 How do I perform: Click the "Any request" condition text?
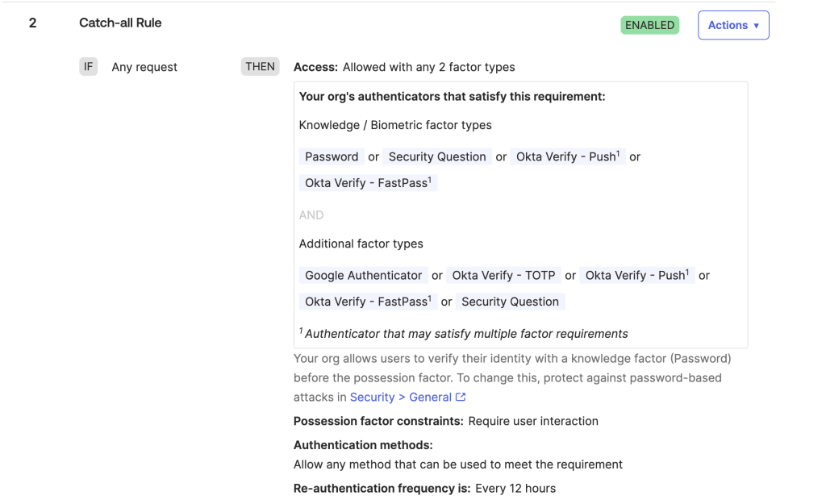144,67
